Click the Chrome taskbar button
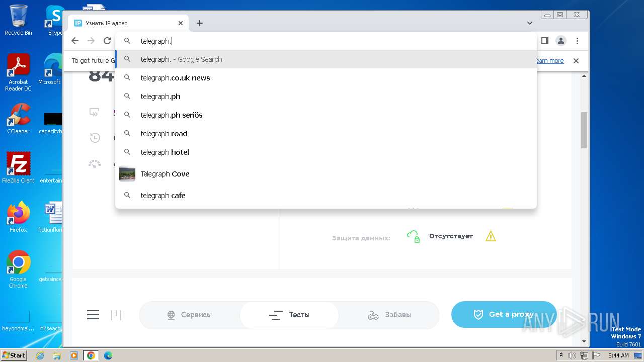Viewport: 644px width, 362px height. point(91,355)
